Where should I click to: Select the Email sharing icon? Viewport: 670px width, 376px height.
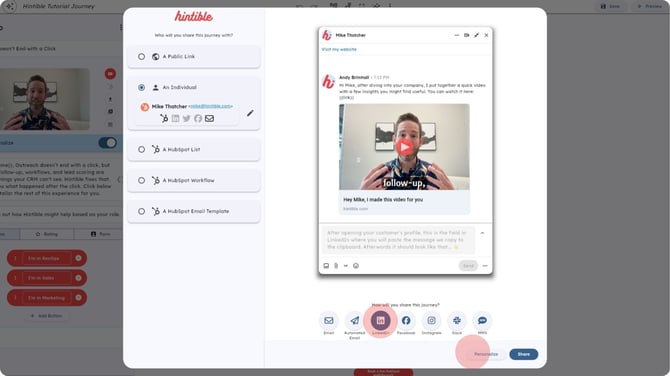click(329, 320)
